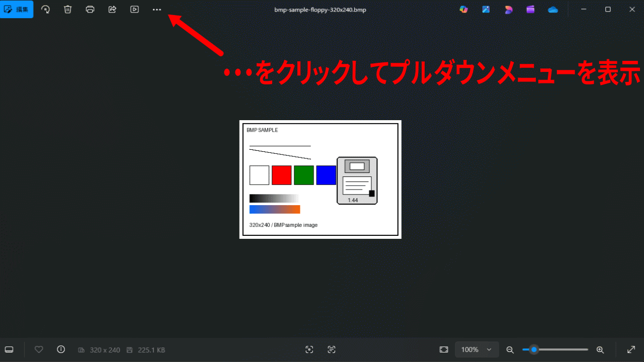Open the photo with OneDrive
Screen dimensions: 644x362
553,9
